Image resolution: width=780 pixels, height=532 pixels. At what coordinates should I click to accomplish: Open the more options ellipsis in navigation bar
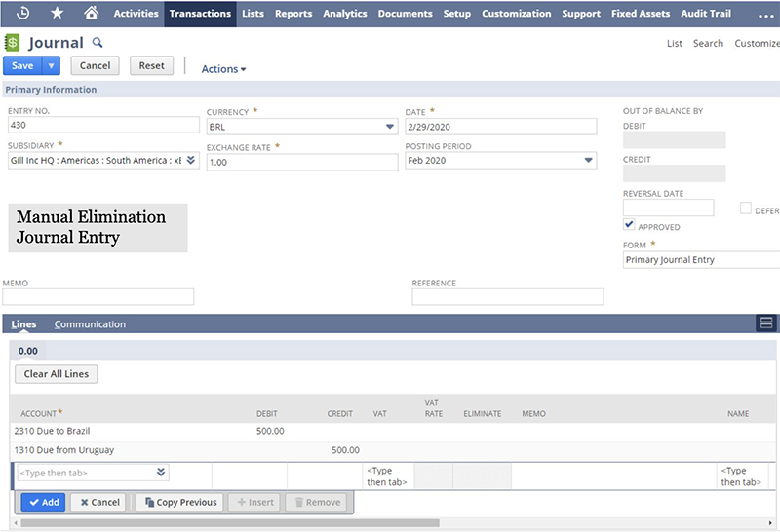(x=765, y=15)
